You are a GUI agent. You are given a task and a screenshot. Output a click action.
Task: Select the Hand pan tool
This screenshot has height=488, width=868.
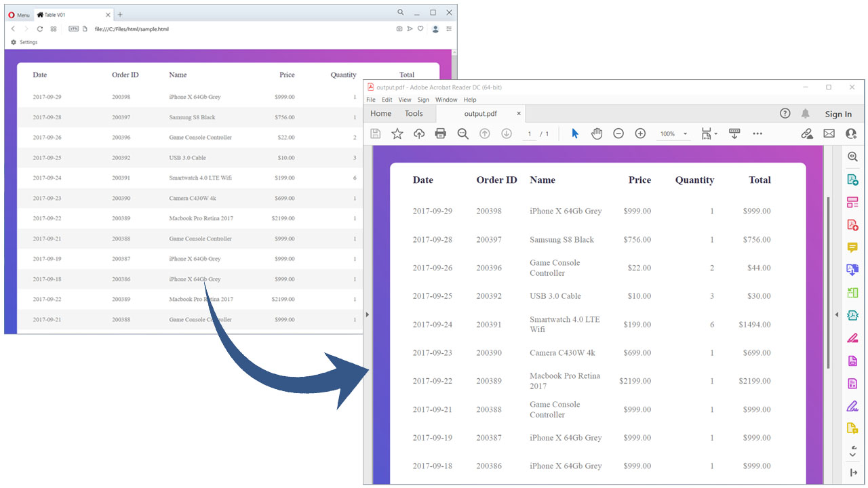597,134
